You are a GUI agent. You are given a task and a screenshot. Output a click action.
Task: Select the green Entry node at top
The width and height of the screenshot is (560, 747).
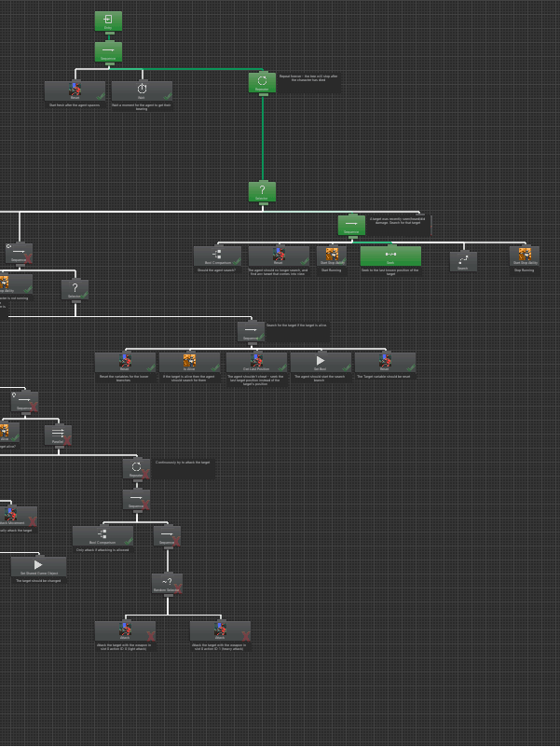click(108, 21)
